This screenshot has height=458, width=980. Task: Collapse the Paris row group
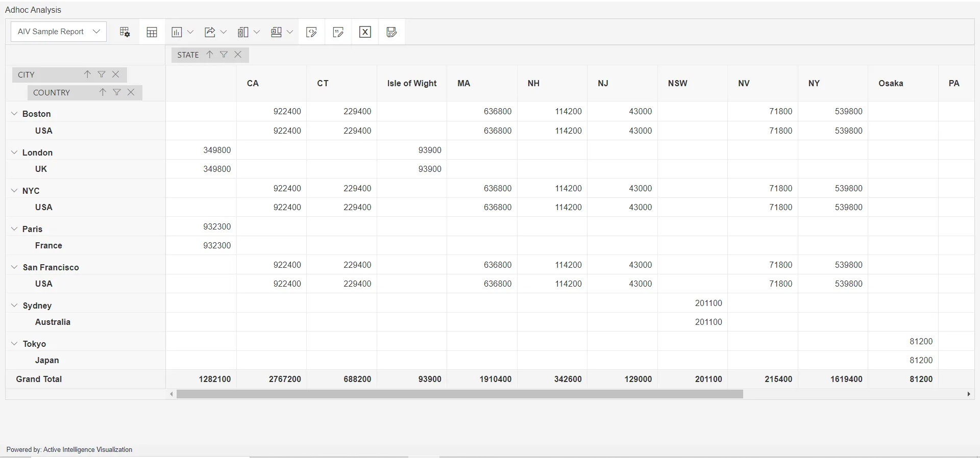(14, 229)
